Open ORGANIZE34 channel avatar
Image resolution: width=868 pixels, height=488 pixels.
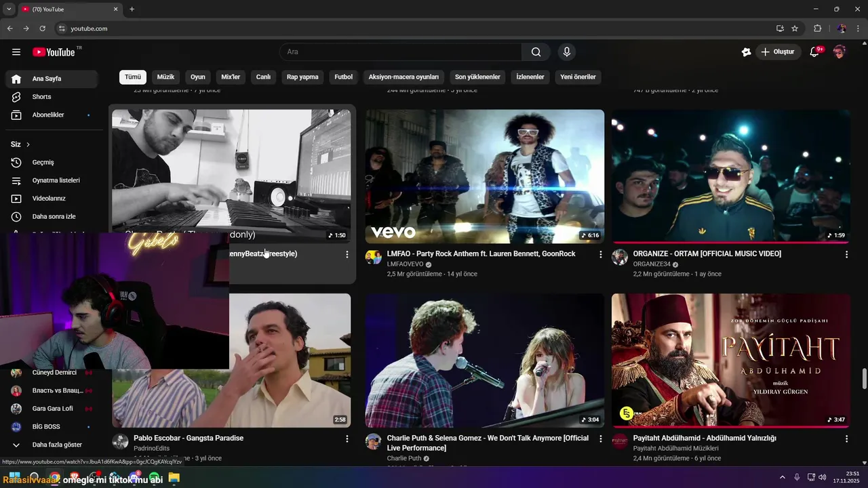point(620,257)
